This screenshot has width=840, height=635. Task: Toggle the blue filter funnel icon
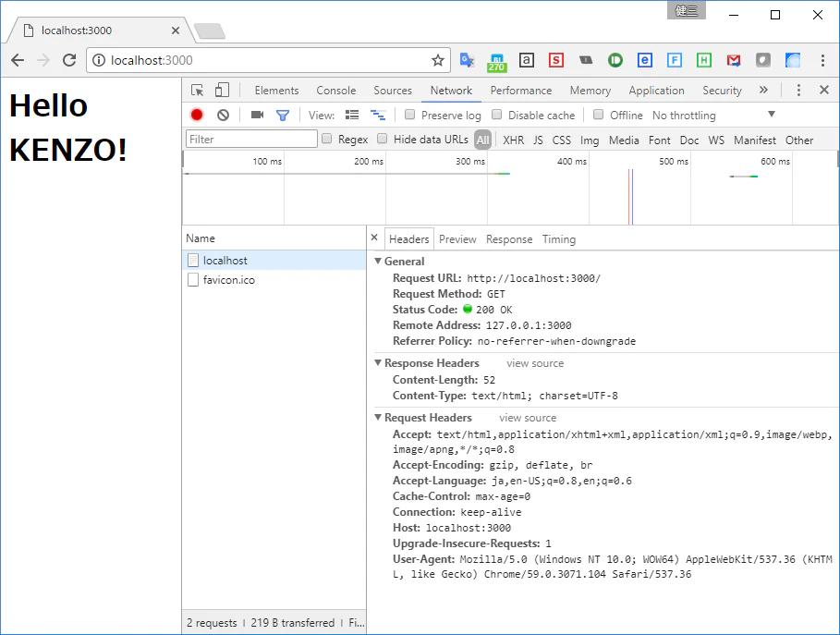[x=283, y=115]
